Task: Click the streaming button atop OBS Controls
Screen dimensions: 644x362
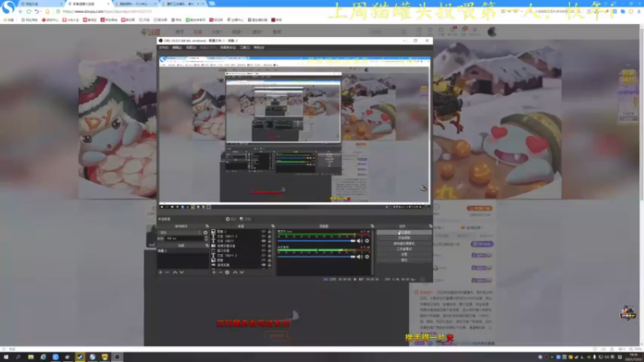Action: tap(404, 232)
